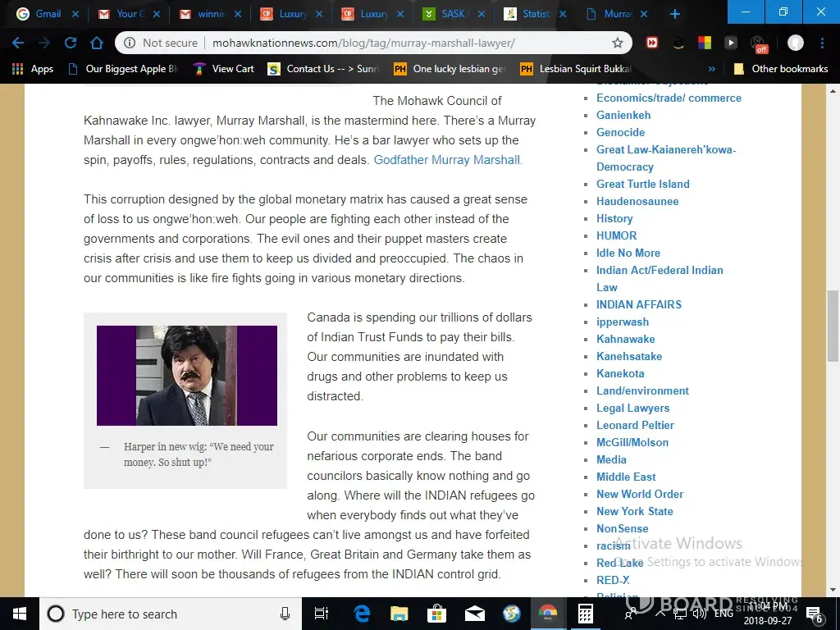Launch Microsoft Edge from the taskbar
840x630 pixels.
point(362,614)
